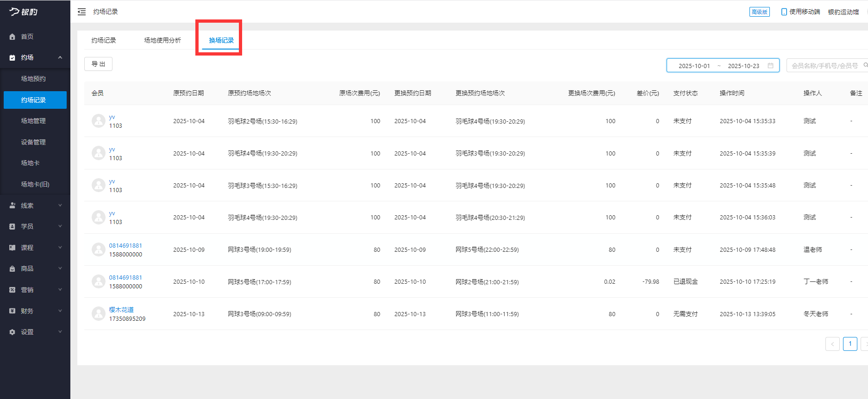
Task: Open the date range start field 2025-10-01
Action: [x=694, y=66]
